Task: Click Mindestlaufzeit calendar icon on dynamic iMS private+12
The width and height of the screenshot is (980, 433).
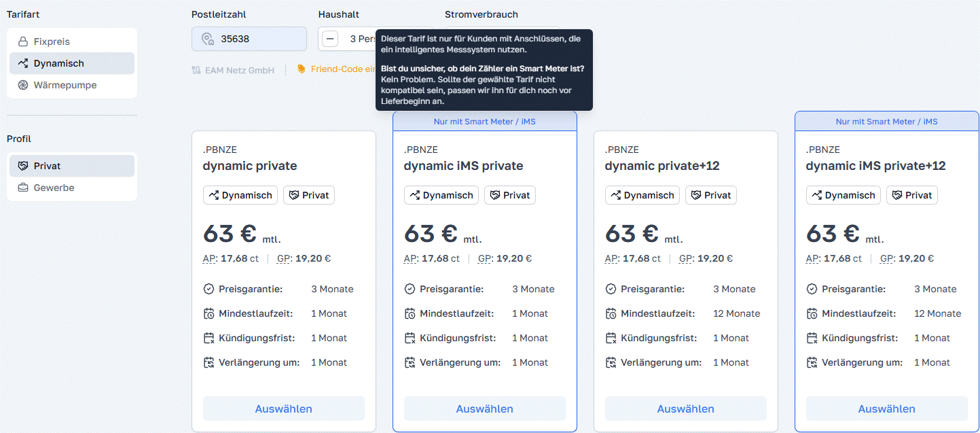Action: tap(812, 313)
